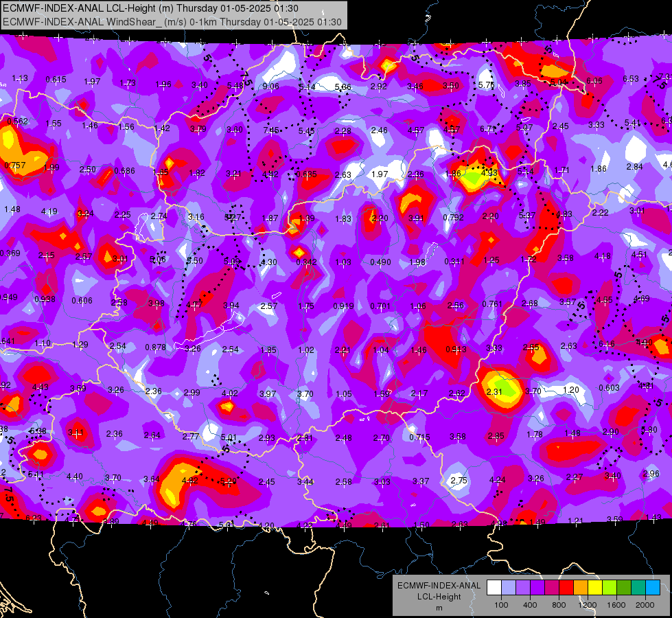
Task: Click the 6.06 wind shear value
Action: pyautogui.click(x=594, y=80)
